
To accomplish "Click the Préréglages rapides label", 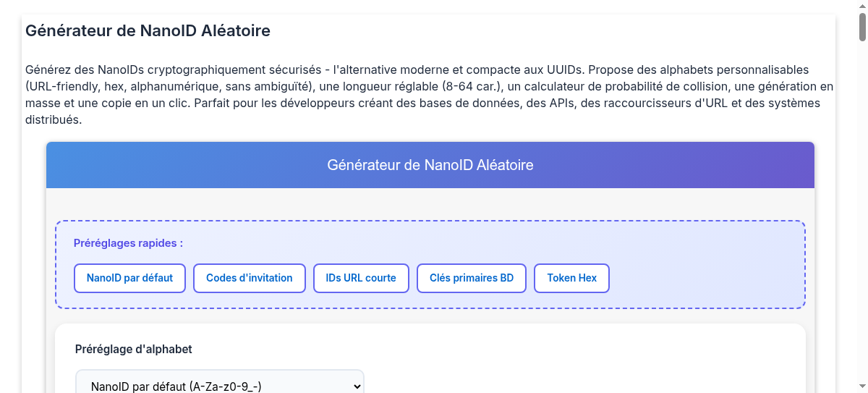I will (x=128, y=243).
